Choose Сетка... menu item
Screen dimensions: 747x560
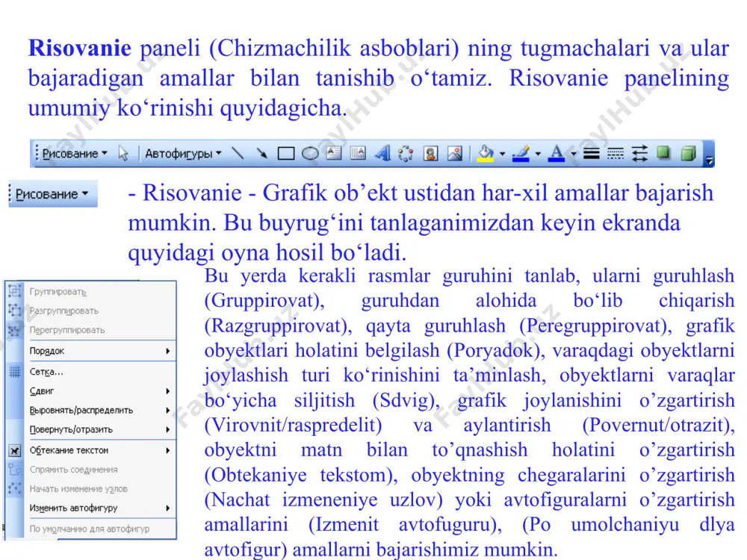[x=91, y=372]
